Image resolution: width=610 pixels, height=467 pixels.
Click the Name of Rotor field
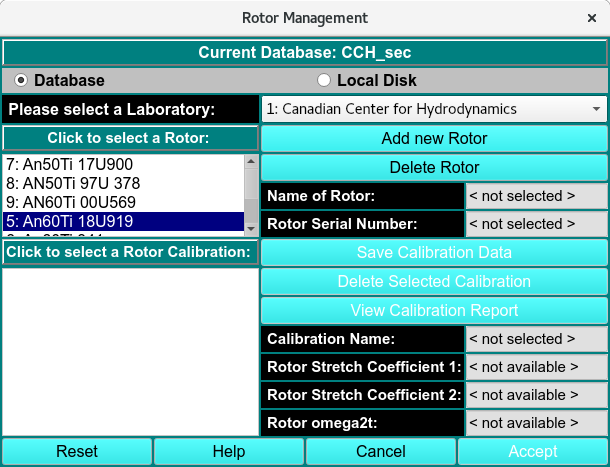(x=537, y=196)
